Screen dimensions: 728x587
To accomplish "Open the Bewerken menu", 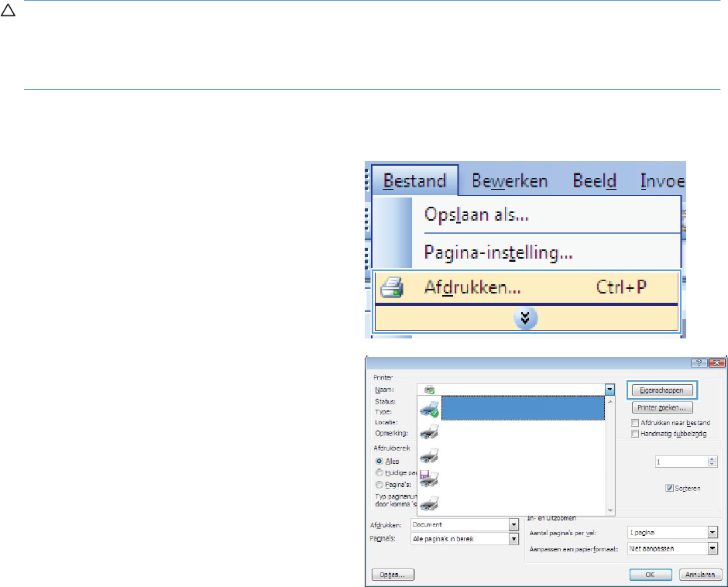I will [x=510, y=180].
